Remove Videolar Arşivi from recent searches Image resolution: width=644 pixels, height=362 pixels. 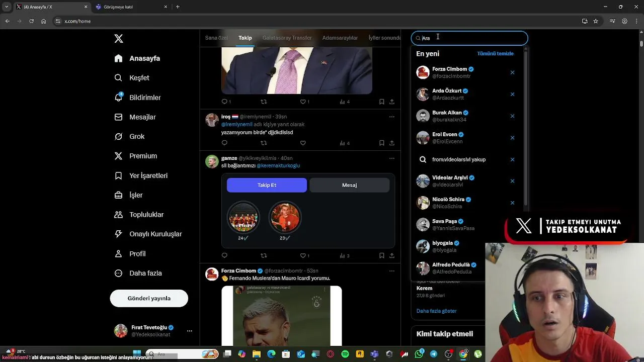pyautogui.click(x=512, y=181)
